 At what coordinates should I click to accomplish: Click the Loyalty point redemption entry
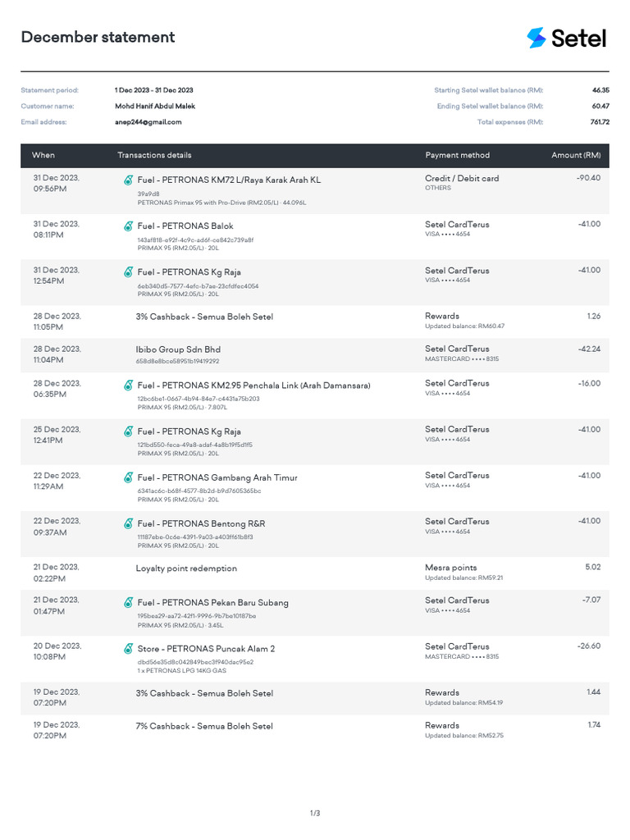(x=186, y=568)
